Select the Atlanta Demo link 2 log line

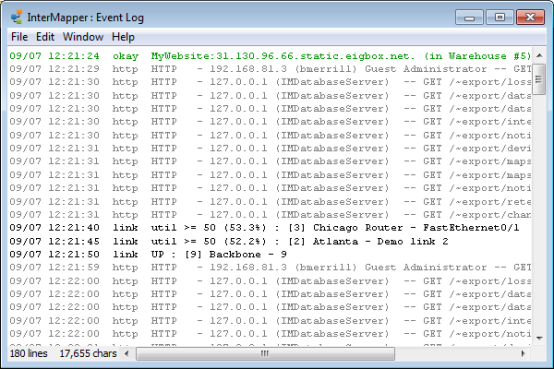click(270, 241)
